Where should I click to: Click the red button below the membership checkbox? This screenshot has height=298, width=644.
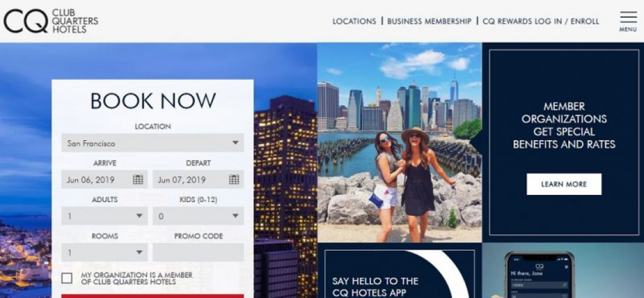tap(153, 296)
